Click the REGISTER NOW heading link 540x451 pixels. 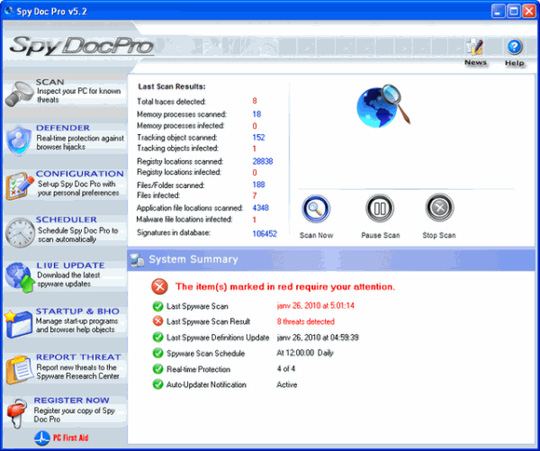pyautogui.click(x=72, y=400)
